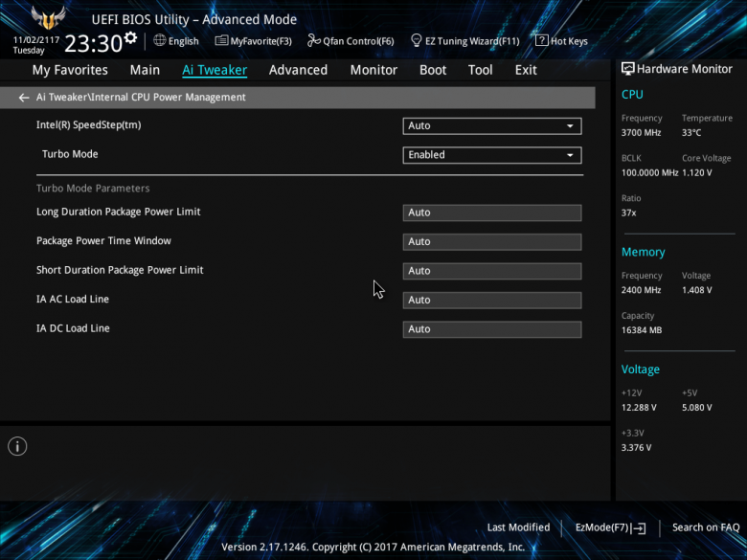
Task: Switch to EzMode(F7)
Action: 610,527
